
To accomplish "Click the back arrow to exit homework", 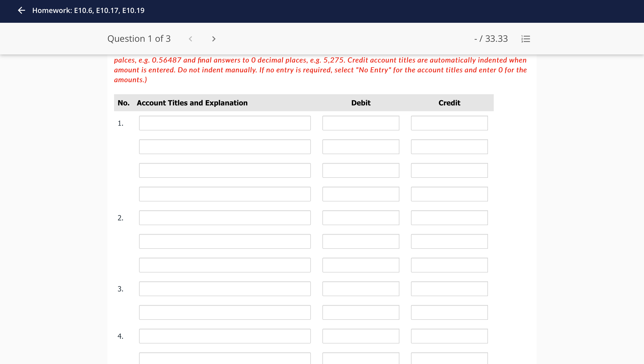I will point(21,10).
